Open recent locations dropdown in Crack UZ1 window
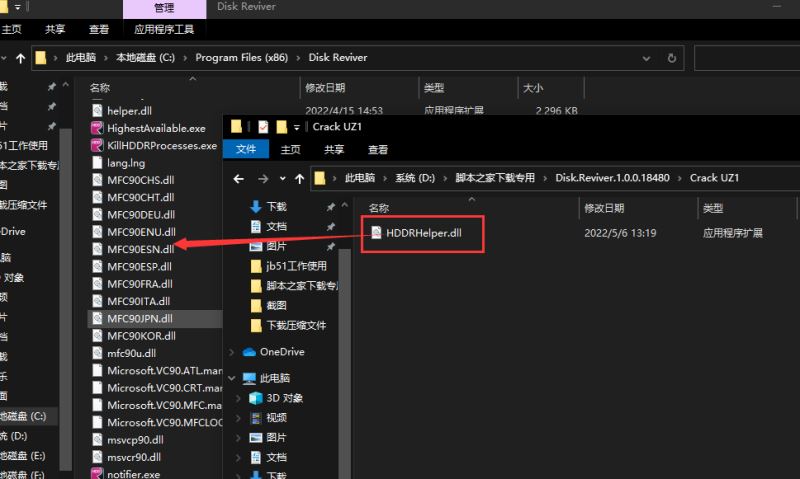800x479 pixels. [282, 179]
